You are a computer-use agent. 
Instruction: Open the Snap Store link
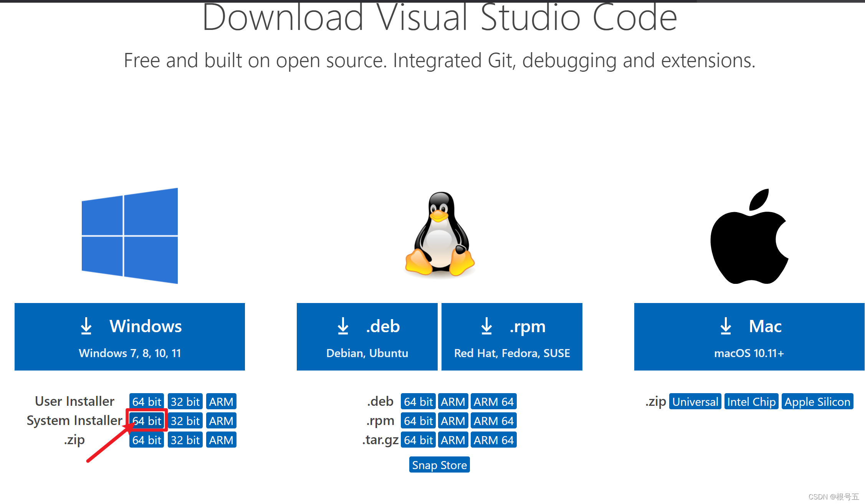(439, 465)
